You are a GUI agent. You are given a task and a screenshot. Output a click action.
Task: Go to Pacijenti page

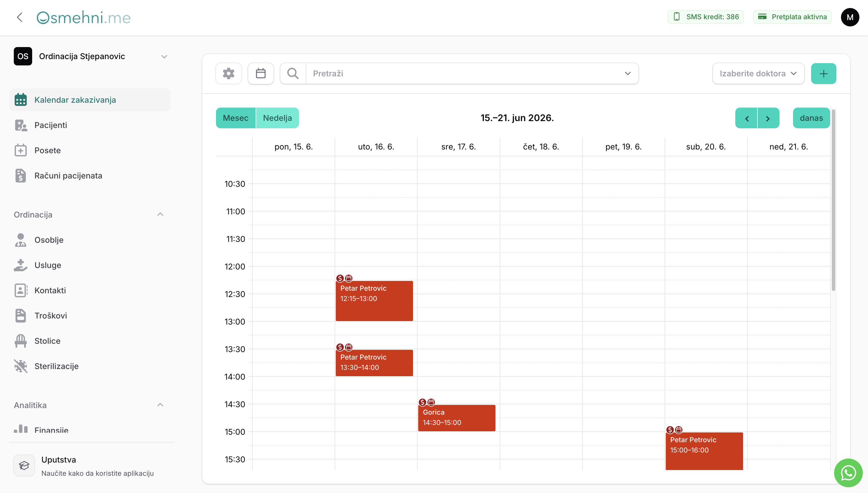90,125
